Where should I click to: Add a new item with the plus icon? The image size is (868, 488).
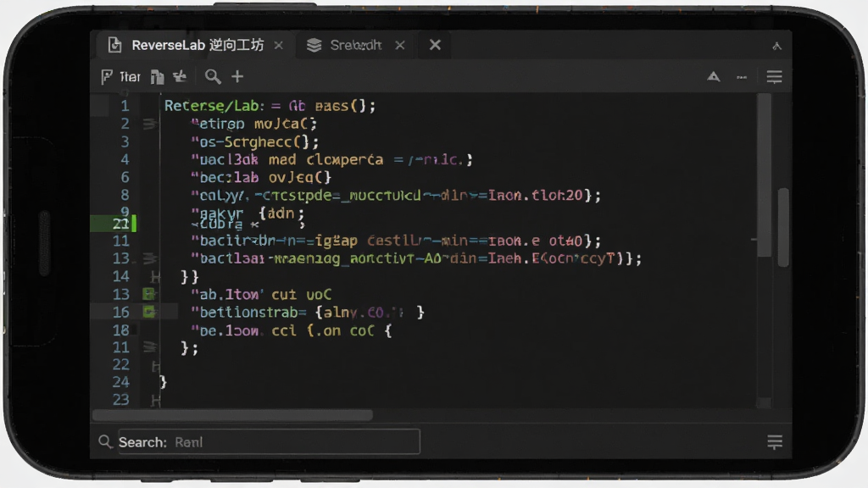(237, 76)
